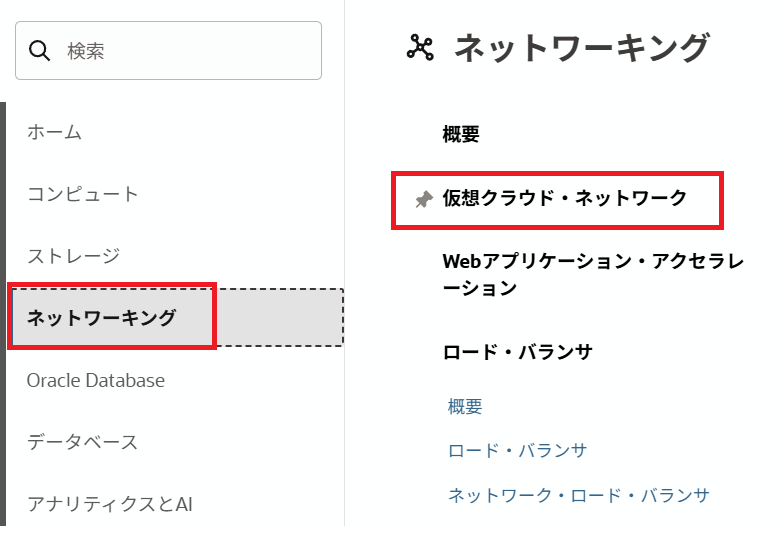Open Webアプリケーション・アクセラレーション
This screenshot has height=541, width=780.
point(593,275)
